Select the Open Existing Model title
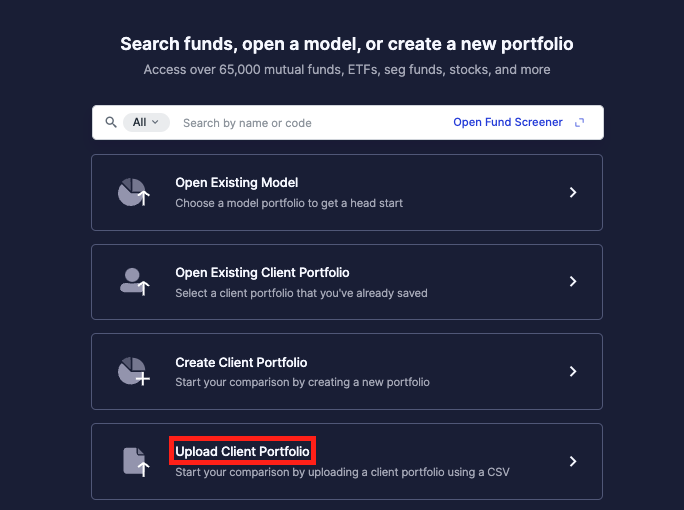Viewport: 684px width, 510px height. click(x=236, y=182)
